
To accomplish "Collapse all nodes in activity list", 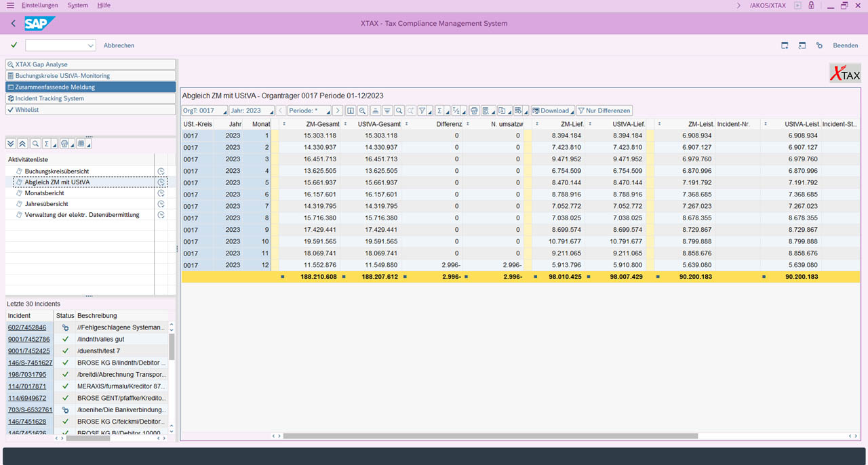I will pos(22,144).
